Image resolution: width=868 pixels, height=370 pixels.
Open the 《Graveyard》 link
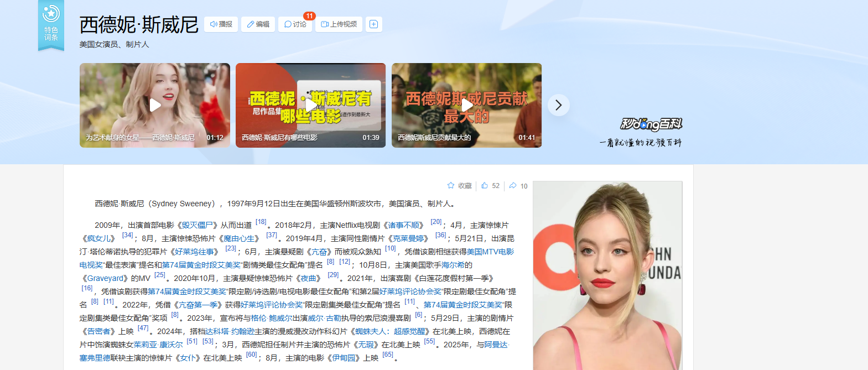coord(104,278)
